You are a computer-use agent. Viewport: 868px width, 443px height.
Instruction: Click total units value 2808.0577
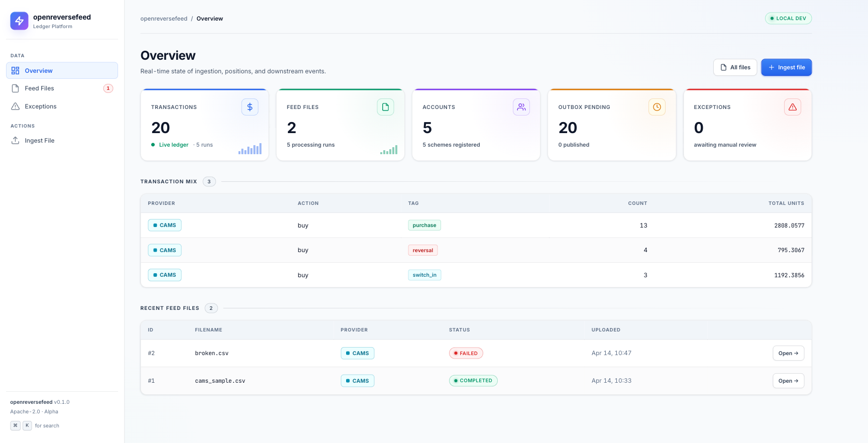coord(789,226)
